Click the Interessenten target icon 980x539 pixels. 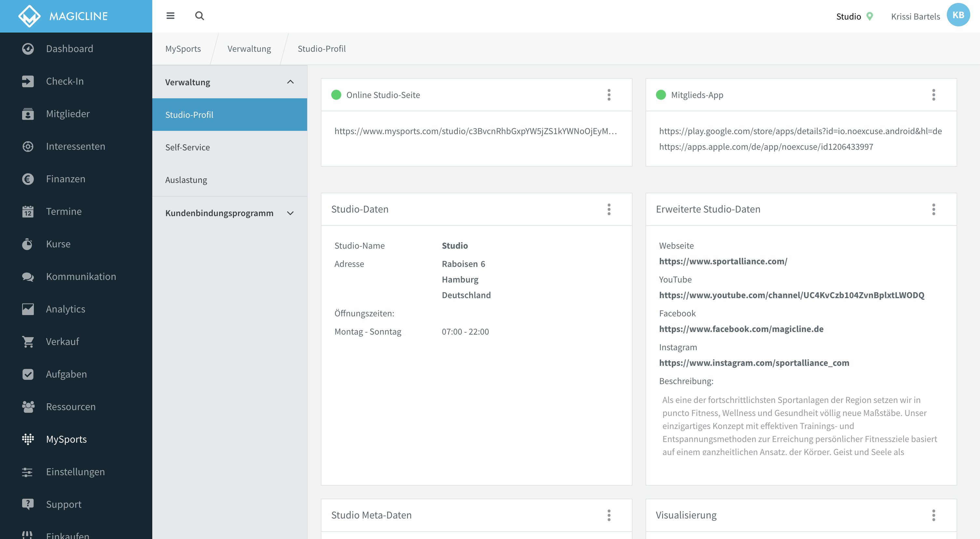[28, 146]
